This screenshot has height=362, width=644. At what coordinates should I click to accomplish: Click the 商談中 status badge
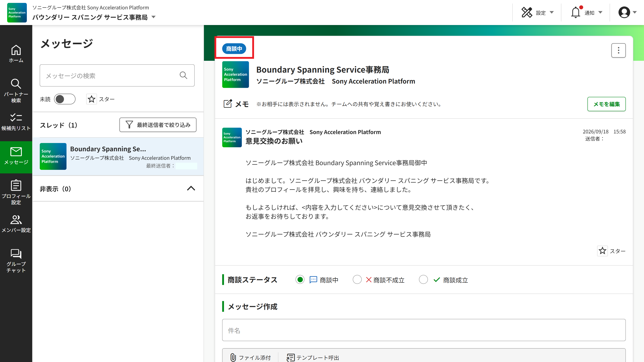click(x=234, y=48)
